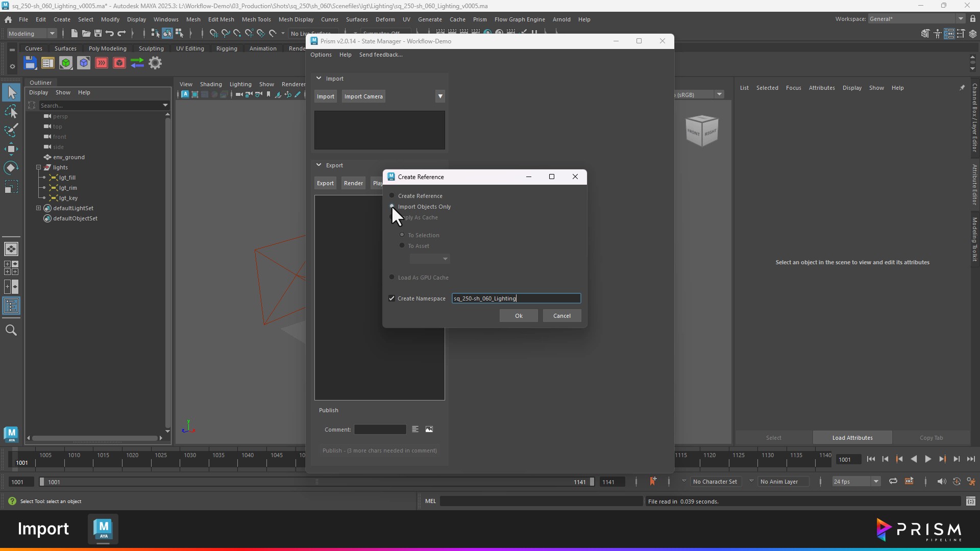
Task: Open the Modeling menu set dropdown
Action: coord(32,34)
